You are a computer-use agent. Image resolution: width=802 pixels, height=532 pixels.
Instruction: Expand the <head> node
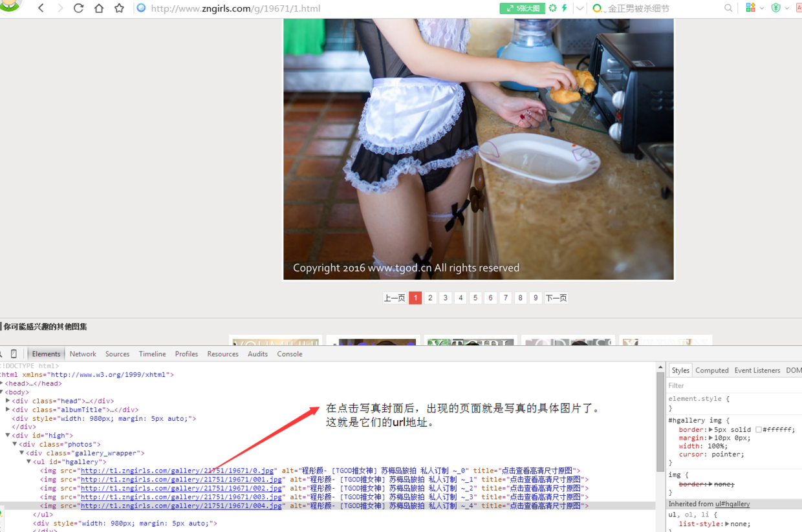[2, 383]
